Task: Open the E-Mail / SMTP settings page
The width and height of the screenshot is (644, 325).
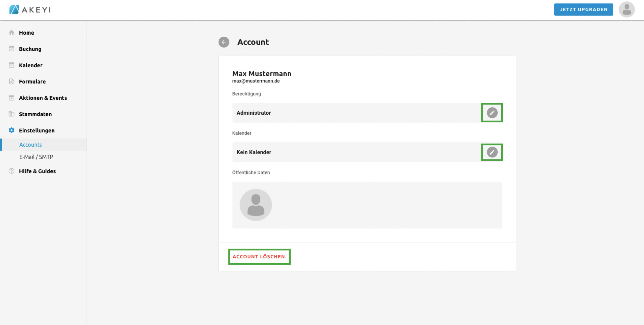Action: [x=36, y=157]
